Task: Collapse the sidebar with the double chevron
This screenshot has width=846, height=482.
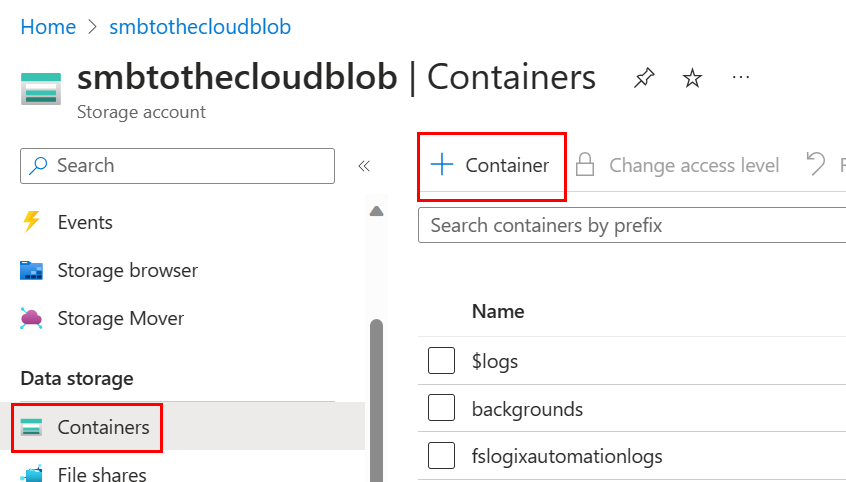Action: click(364, 166)
